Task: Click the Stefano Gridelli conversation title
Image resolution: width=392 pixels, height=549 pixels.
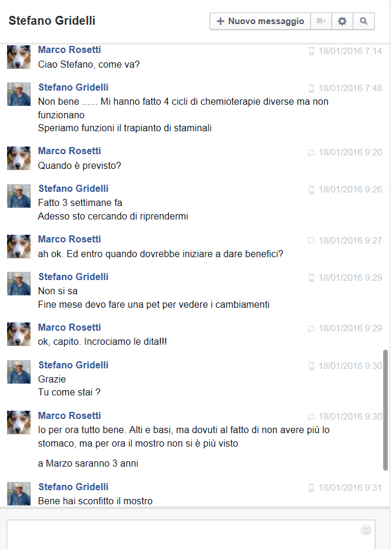Action: point(52,21)
